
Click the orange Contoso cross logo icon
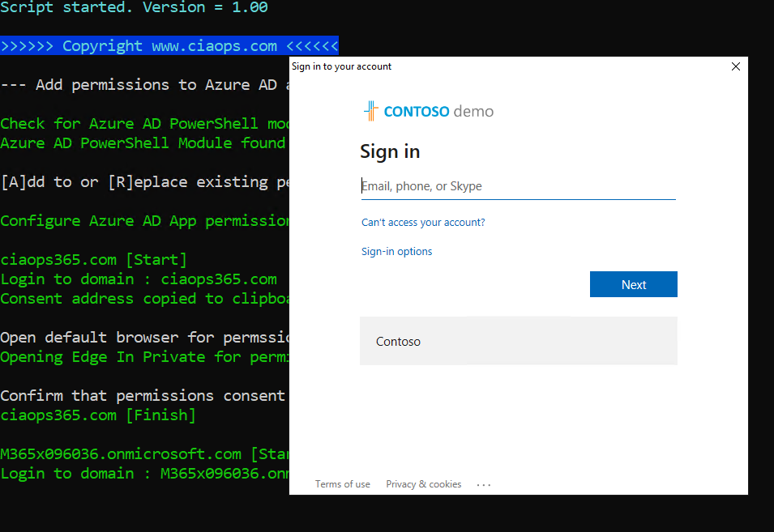click(370, 111)
